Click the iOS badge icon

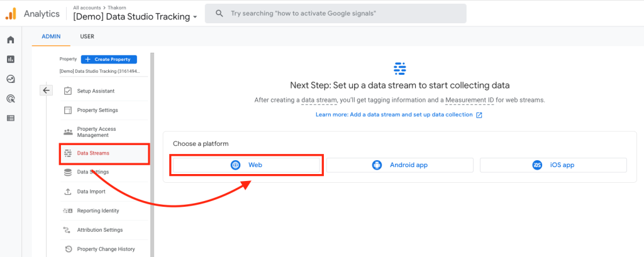(x=537, y=165)
